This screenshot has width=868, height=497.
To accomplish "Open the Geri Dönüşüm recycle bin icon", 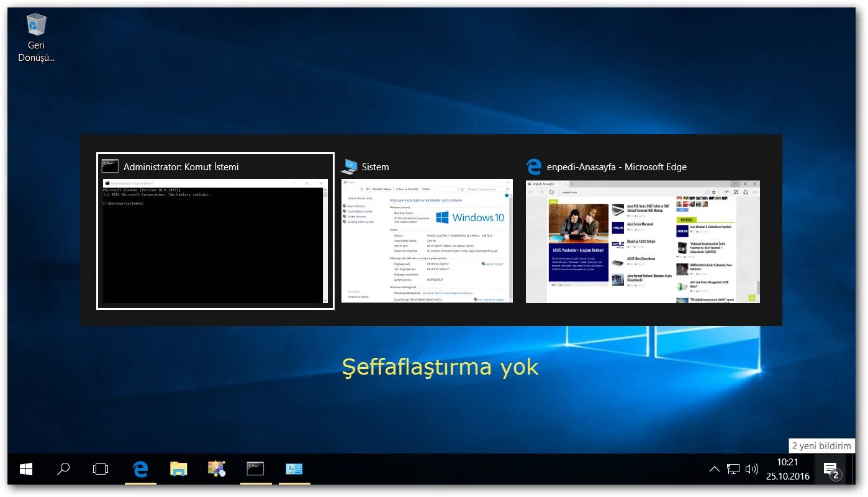I will click(x=37, y=37).
